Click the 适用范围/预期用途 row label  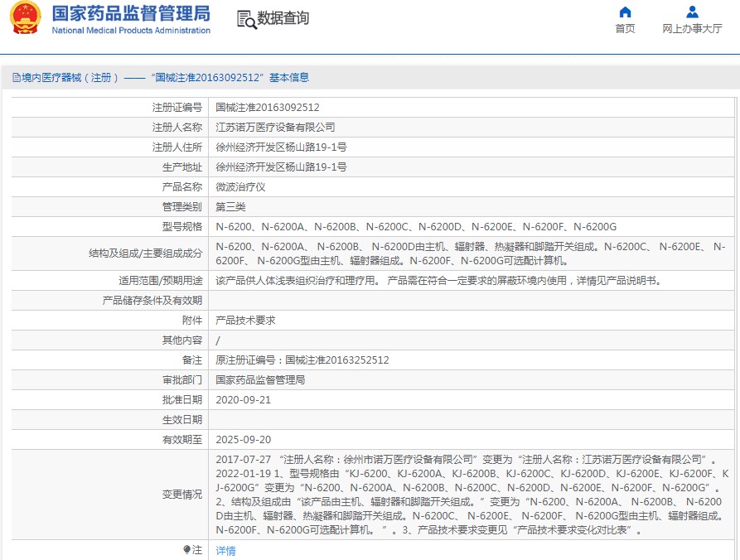161,281
